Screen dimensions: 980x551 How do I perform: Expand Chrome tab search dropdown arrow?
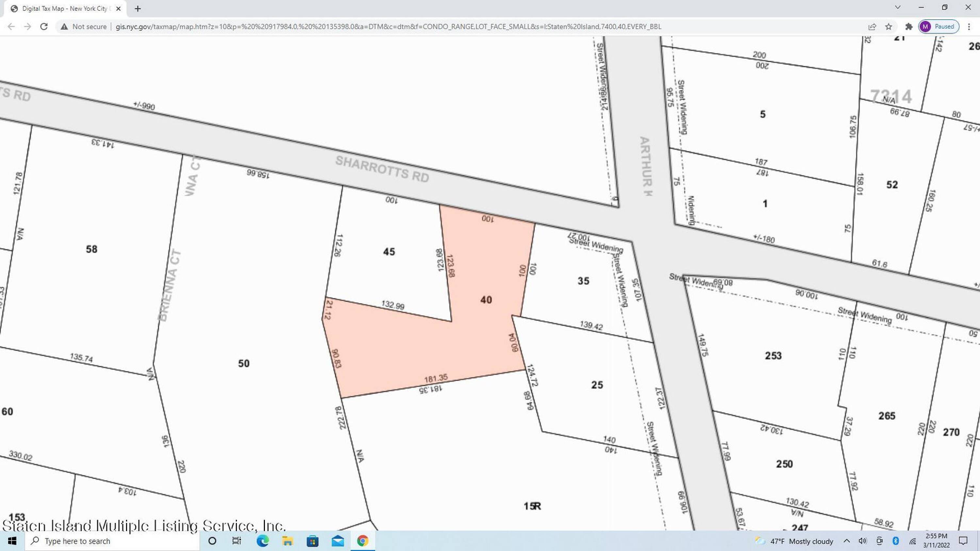(x=898, y=8)
